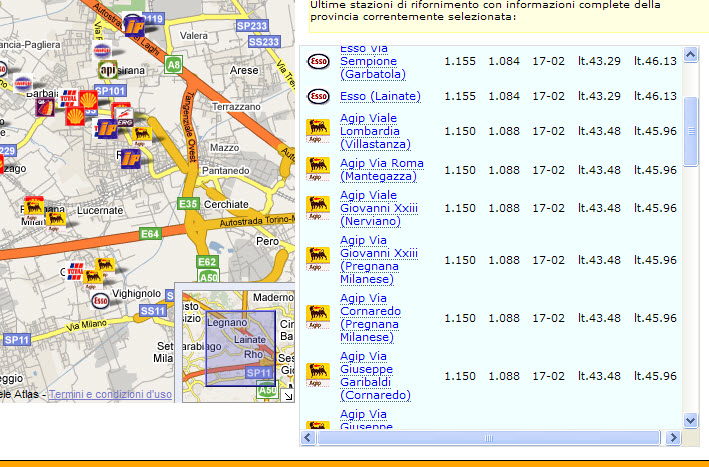Viewport: 709px width, 467px height.
Task: Open the Agip Via Giuseppe Garibaldi (Cornaredo) link
Action: pyautogui.click(x=375, y=376)
